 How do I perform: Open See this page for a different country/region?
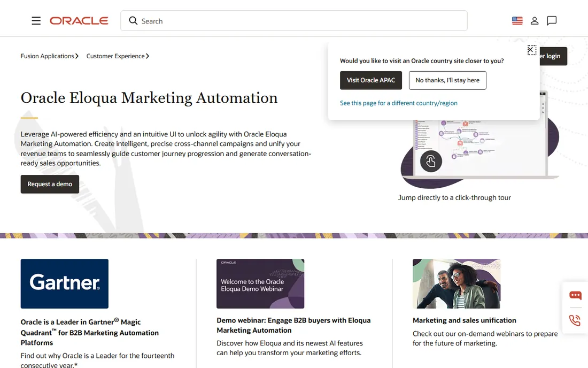399,103
